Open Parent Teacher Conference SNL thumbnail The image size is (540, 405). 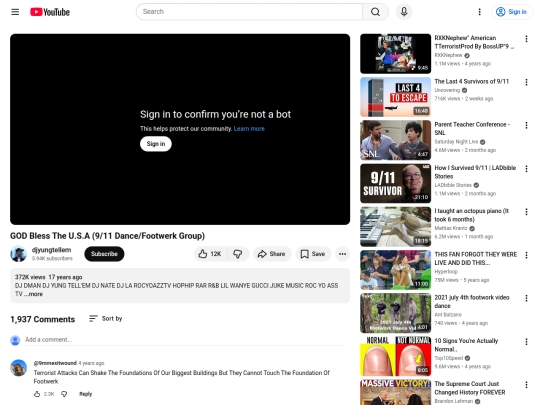[395, 140]
